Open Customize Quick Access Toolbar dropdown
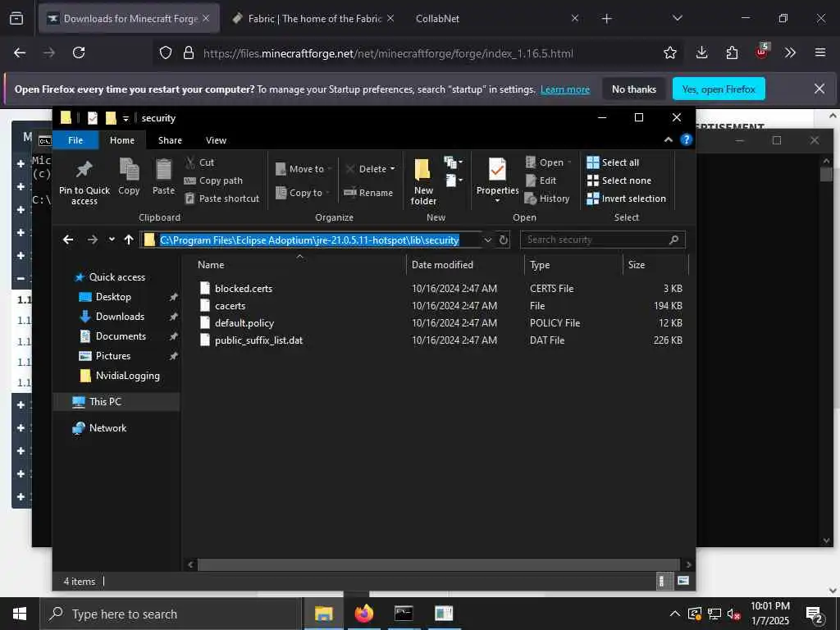 (126, 118)
